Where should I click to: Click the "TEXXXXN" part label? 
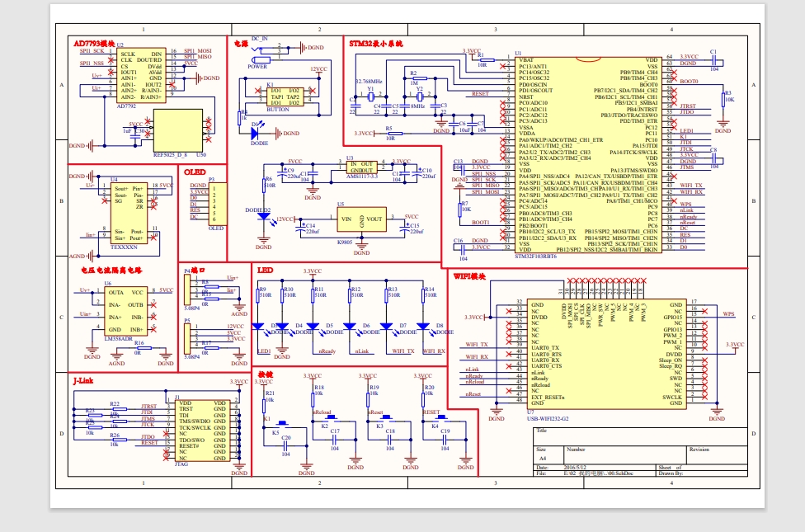pyautogui.click(x=124, y=247)
